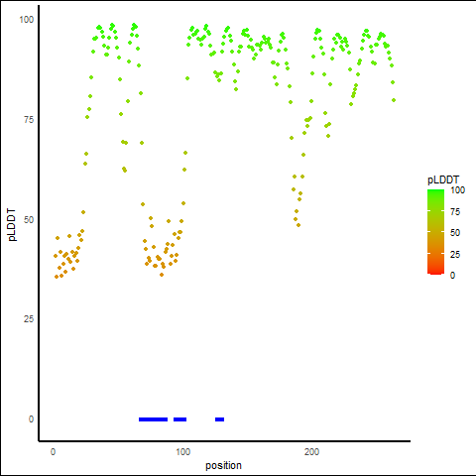Click the legend label 25
The image size is (476, 476).
point(455,254)
